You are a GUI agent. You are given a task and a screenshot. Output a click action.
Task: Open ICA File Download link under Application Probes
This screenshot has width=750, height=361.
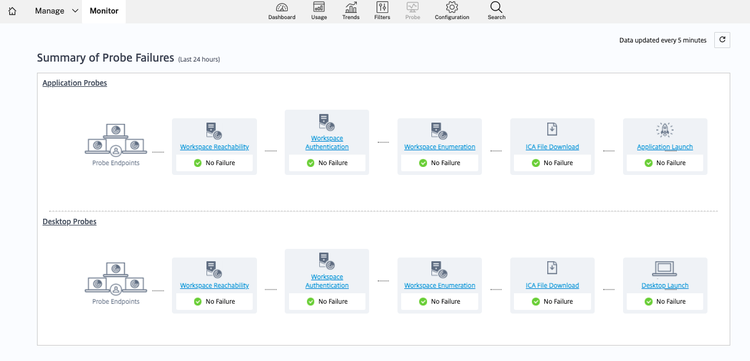(552, 147)
